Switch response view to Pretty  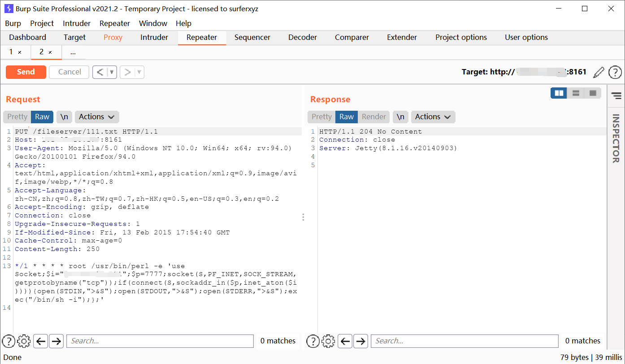pyautogui.click(x=321, y=117)
